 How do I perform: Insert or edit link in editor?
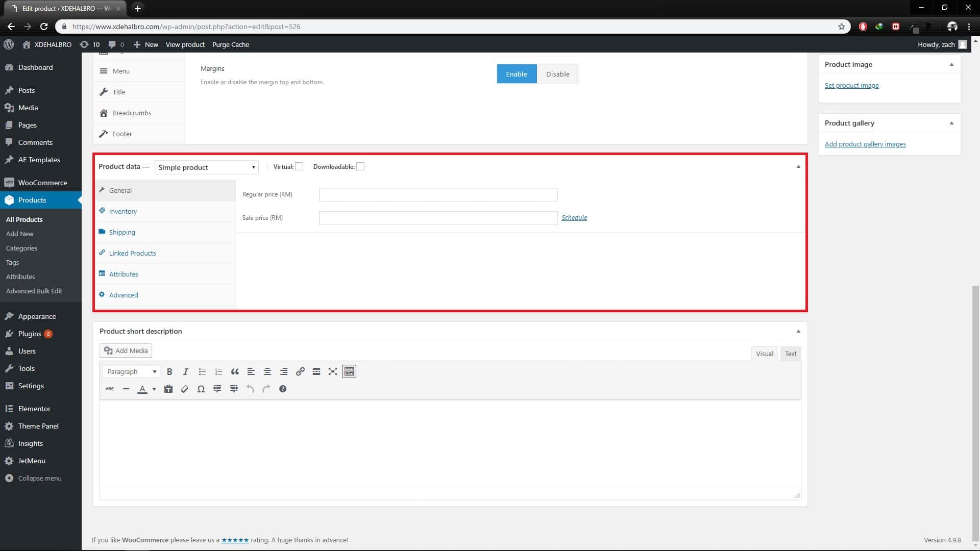[300, 371]
